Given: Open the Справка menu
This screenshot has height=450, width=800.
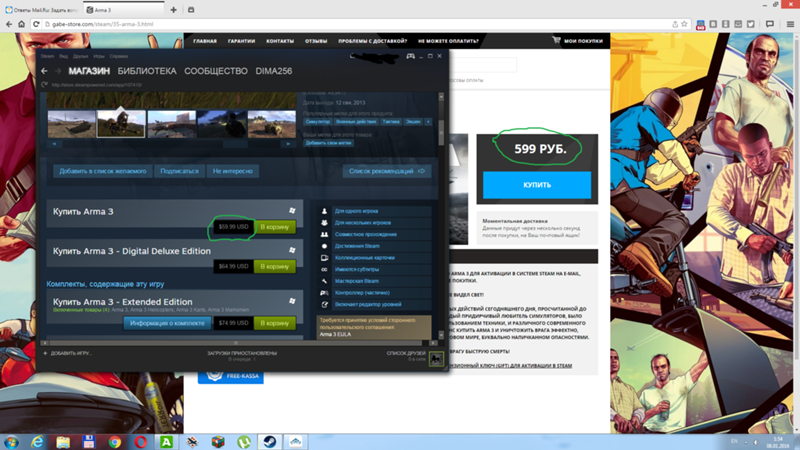Looking at the screenshot, I should pyautogui.click(x=118, y=56).
